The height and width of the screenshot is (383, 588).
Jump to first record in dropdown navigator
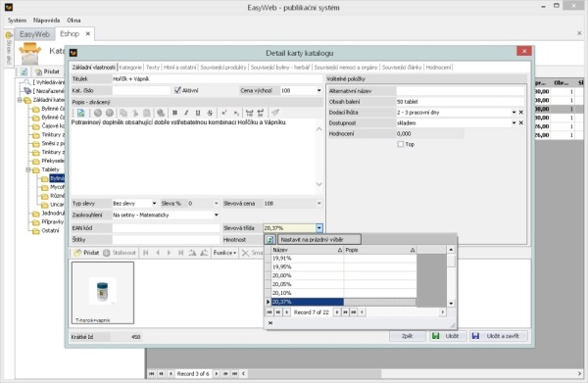269,312
